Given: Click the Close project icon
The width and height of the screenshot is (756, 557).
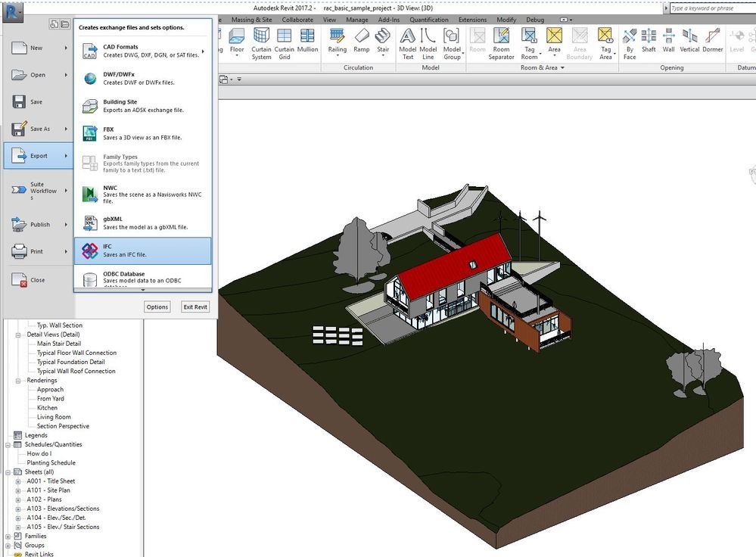Looking at the screenshot, I should pos(19,280).
